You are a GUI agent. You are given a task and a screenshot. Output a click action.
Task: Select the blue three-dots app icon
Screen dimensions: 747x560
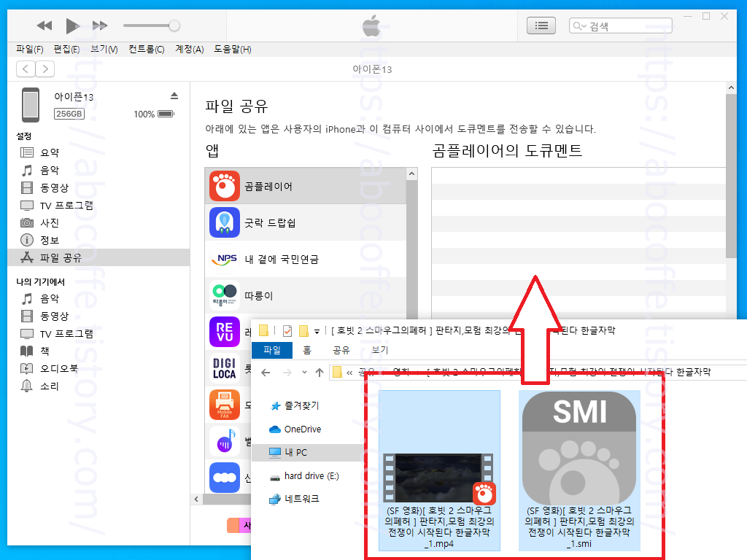(x=225, y=478)
